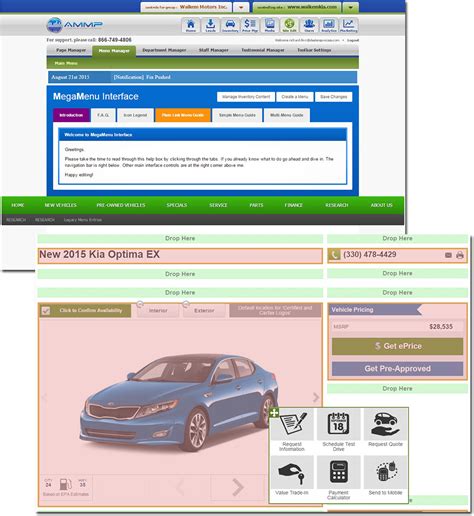Select HOME in the green menu bar

pyautogui.click(x=18, y=205)
